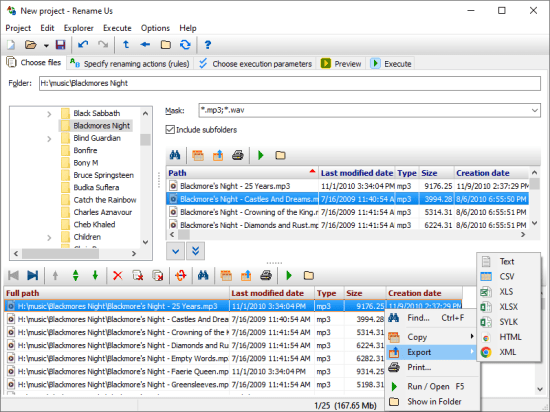The image size is (550, 412).
Task: Click the green move-down arrow icon
Action: [x=95, y=276]
